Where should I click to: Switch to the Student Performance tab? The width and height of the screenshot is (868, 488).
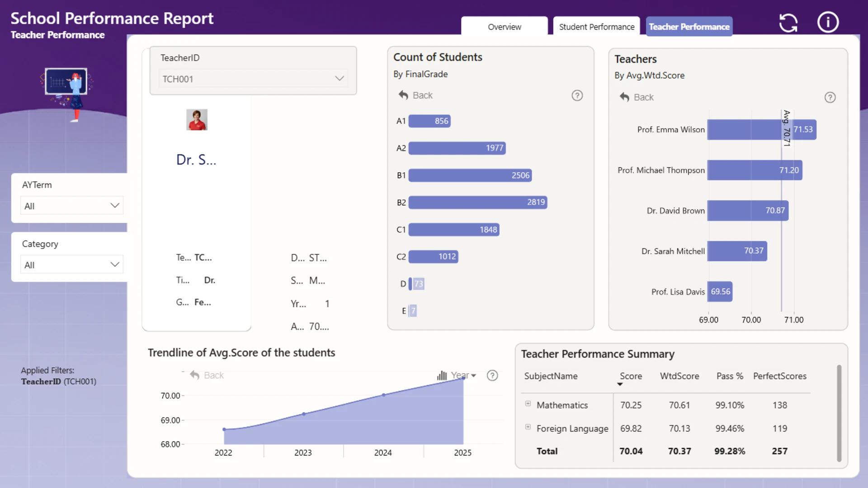[x=596, y=27]
